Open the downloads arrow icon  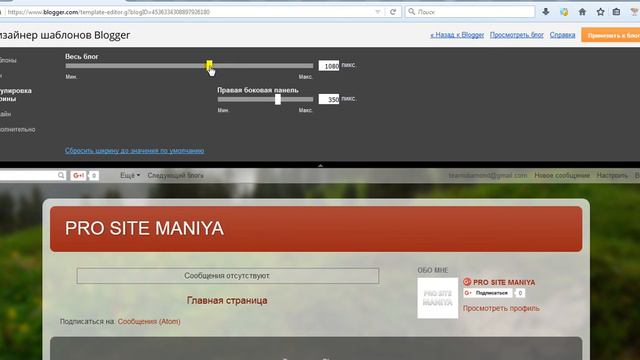tap(546, 12)
